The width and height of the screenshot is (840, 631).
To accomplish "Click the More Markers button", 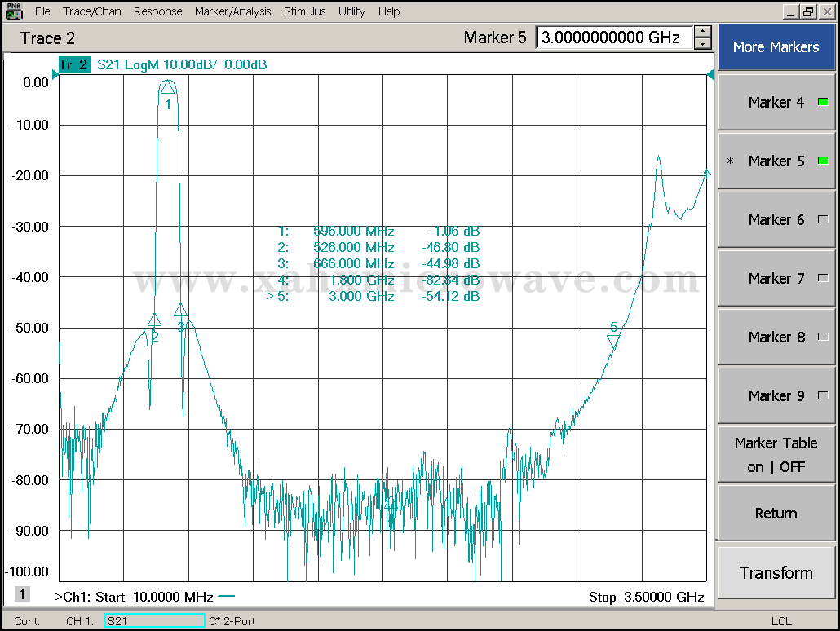I will (x=776, y=47).
